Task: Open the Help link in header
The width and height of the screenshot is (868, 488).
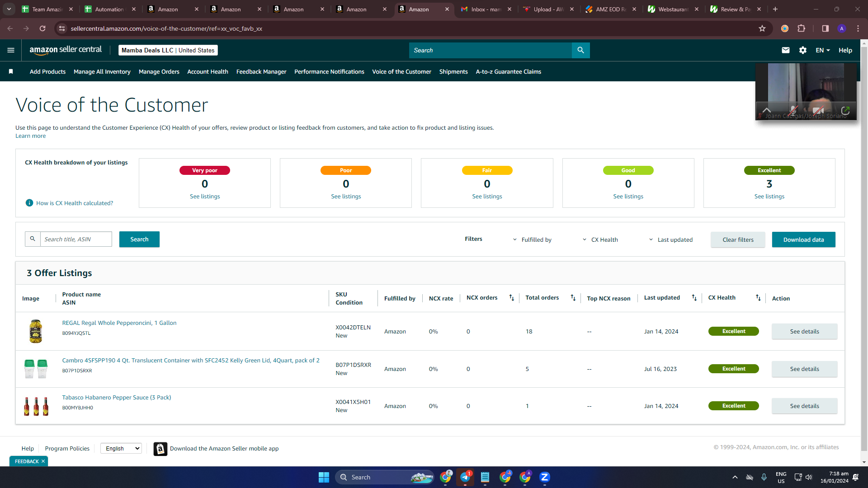Action: point(845,50)
